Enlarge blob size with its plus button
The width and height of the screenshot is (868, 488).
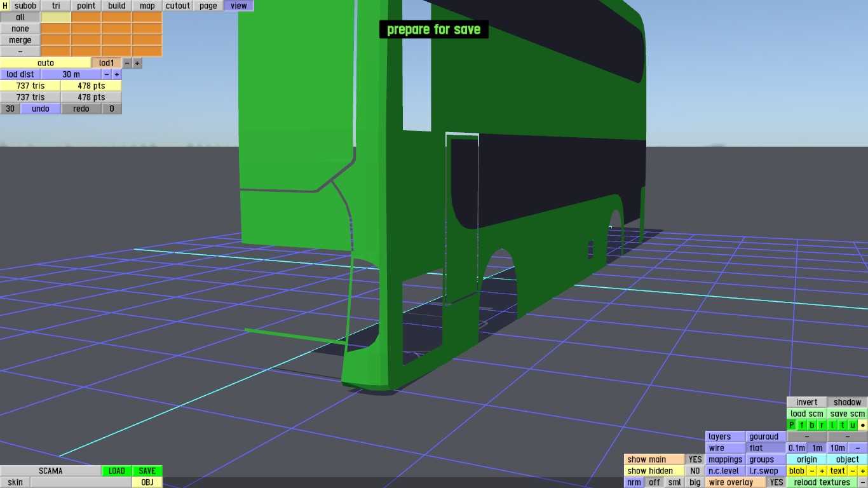(x=822, y=471)
